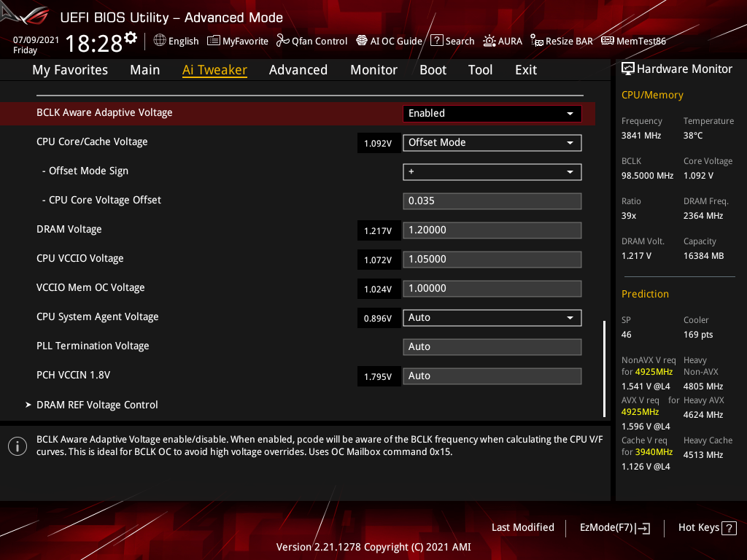
Task: Toggle ReSize BAR icon
Action: tap(537, 41)
